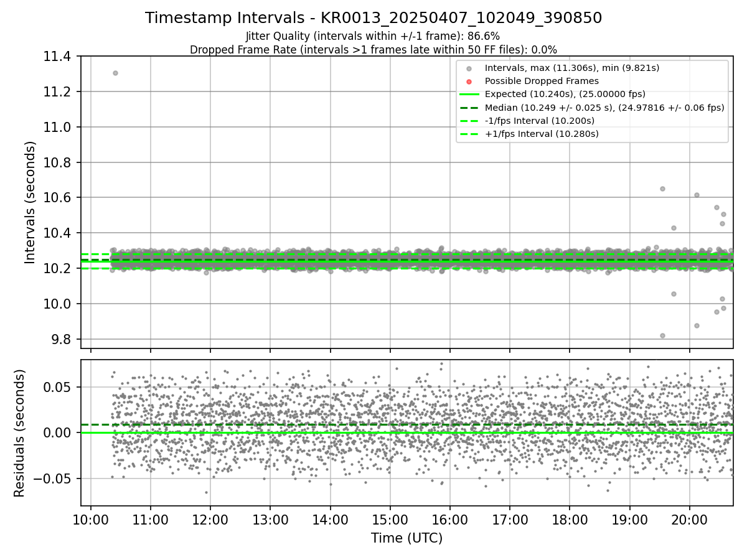This screenshot has width=747, height=560.
Task: Click the minimum outlier point near 9.82 seconds
Action: click(662, 335)
